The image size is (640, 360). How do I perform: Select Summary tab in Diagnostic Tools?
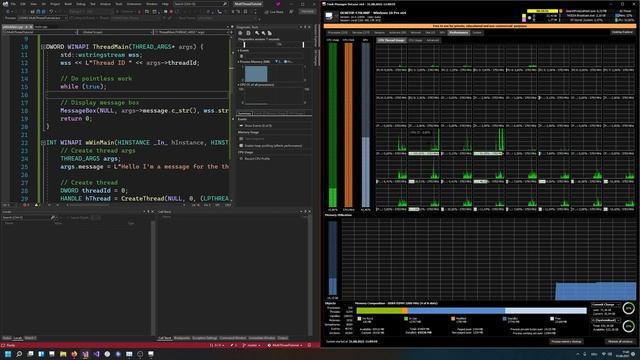click(244, 113)
